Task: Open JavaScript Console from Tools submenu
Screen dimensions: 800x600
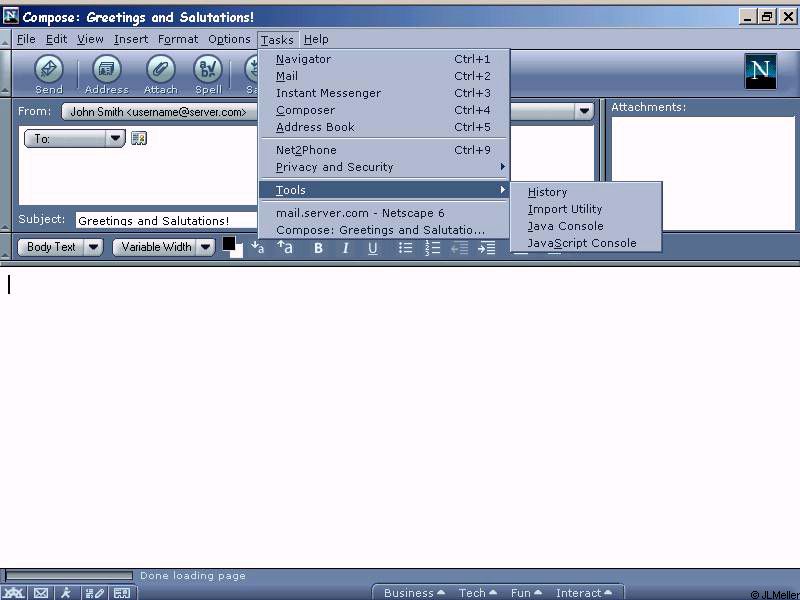Action: click(586, 243)
